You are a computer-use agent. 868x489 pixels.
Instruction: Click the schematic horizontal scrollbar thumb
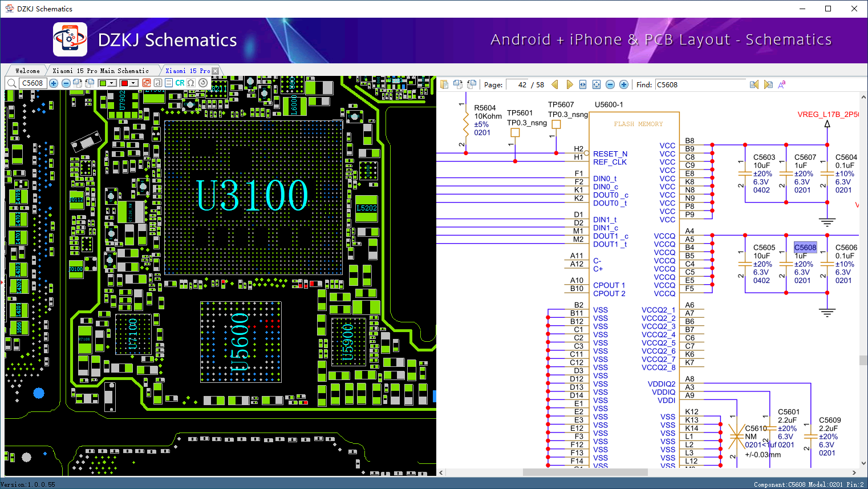tap(585, 472)
